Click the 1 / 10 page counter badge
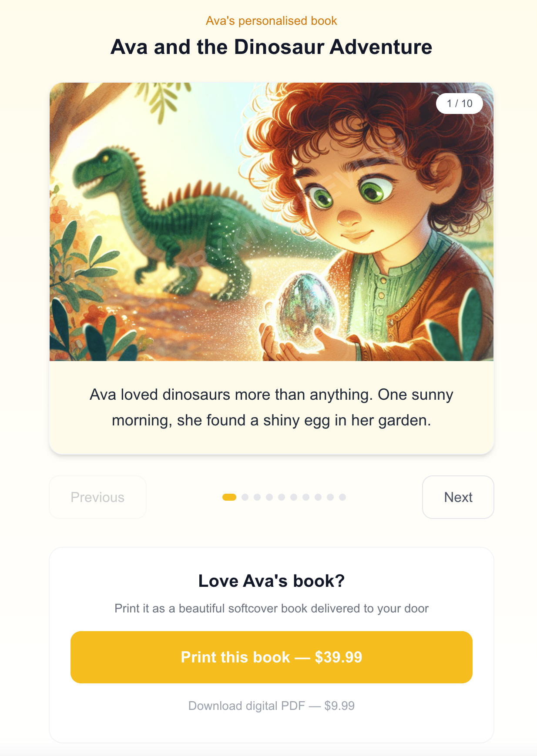The width and height of the screenshot is (537, 756). [460, 104]
